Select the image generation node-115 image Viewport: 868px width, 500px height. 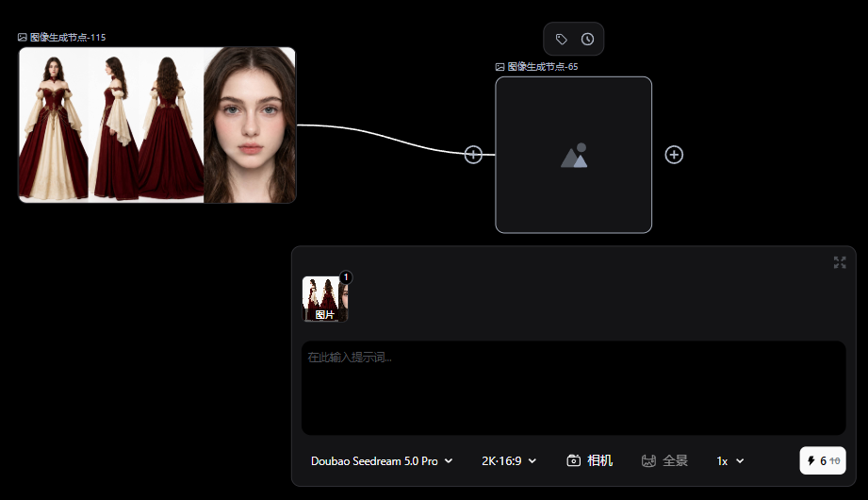pos(157,125)
